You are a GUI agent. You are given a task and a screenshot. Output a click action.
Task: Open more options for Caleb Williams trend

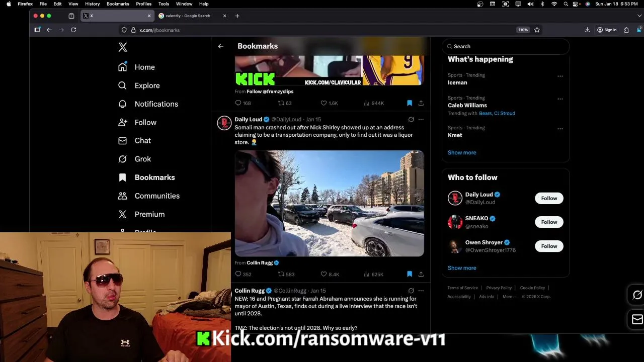click(x=560, y=99)
